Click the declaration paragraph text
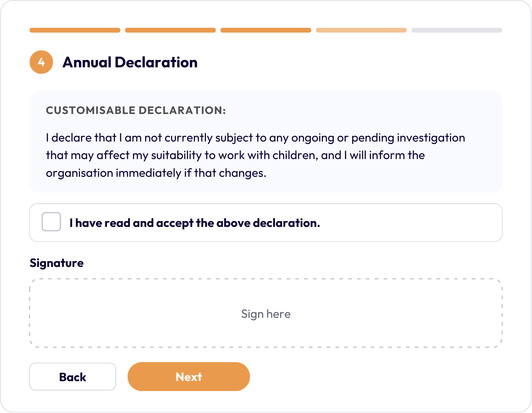Image resolution: width=532 pixels, height=413 pixels. point(255,155)
